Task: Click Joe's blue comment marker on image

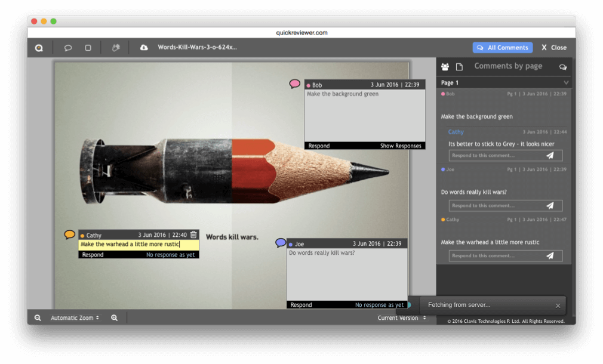Action: point(281,243)
